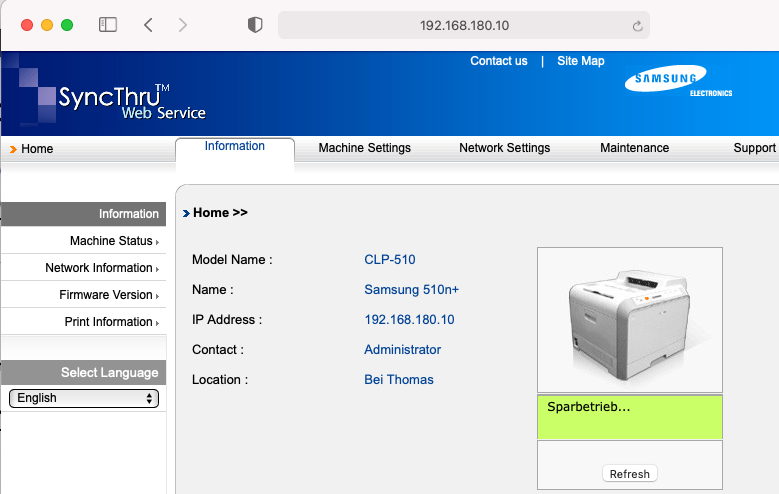The width and height of the screenshot is (779, 494).
Task: Go back with the back arrow
Action: click(x=148, y=25)
